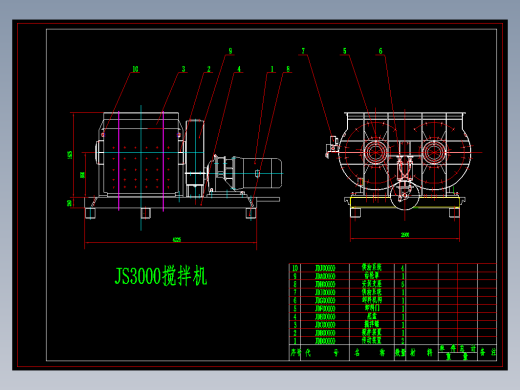Select callout number 7 above end view
Screen dimensions: 520x390
tap(303, 51)
